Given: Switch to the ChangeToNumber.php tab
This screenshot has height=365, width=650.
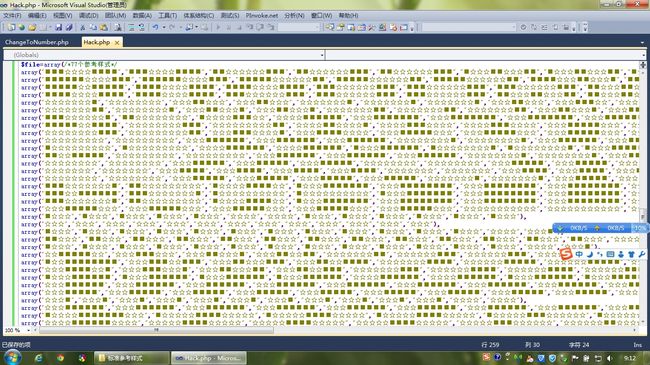Looking at the screenshot, I should (37, 42).
